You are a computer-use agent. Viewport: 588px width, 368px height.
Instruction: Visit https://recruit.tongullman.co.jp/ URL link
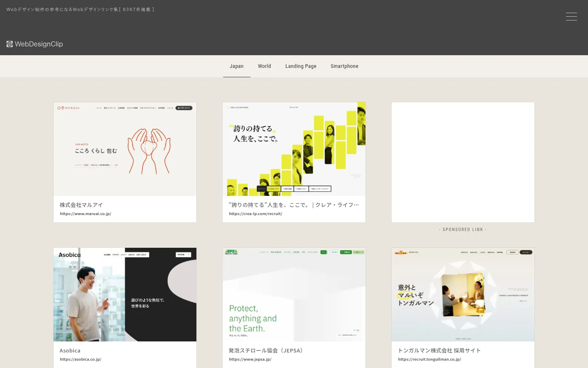coord(430,359)
